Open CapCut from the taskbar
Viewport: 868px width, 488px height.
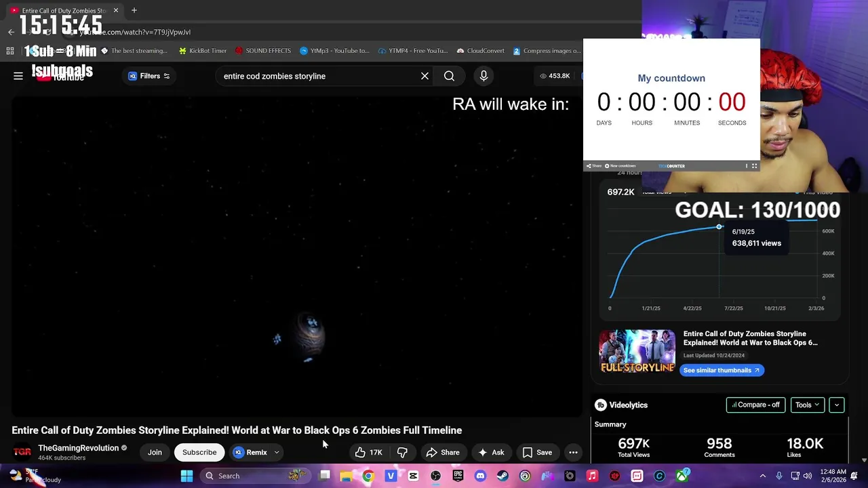click(x=413, y=476)
